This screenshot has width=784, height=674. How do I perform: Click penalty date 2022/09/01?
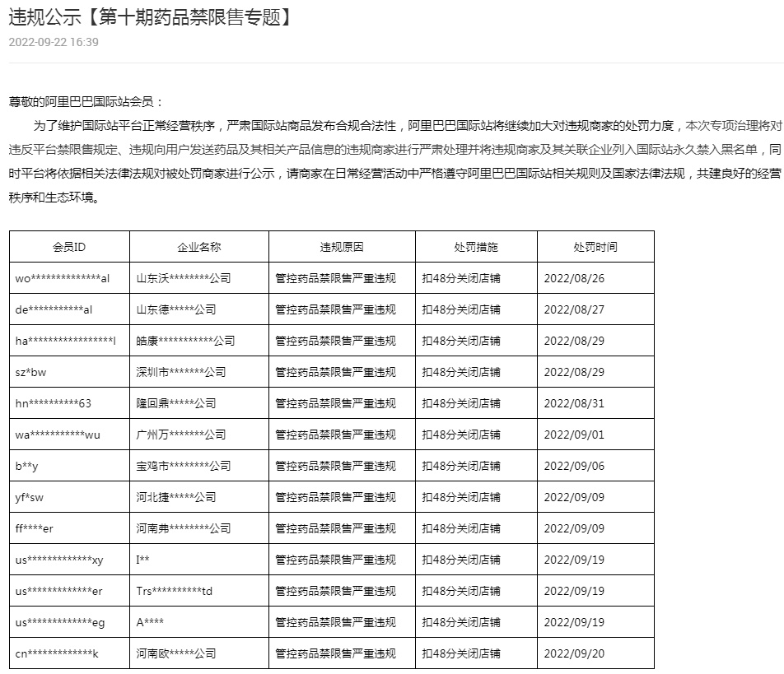pyautogui.click(x=574, y=435)
